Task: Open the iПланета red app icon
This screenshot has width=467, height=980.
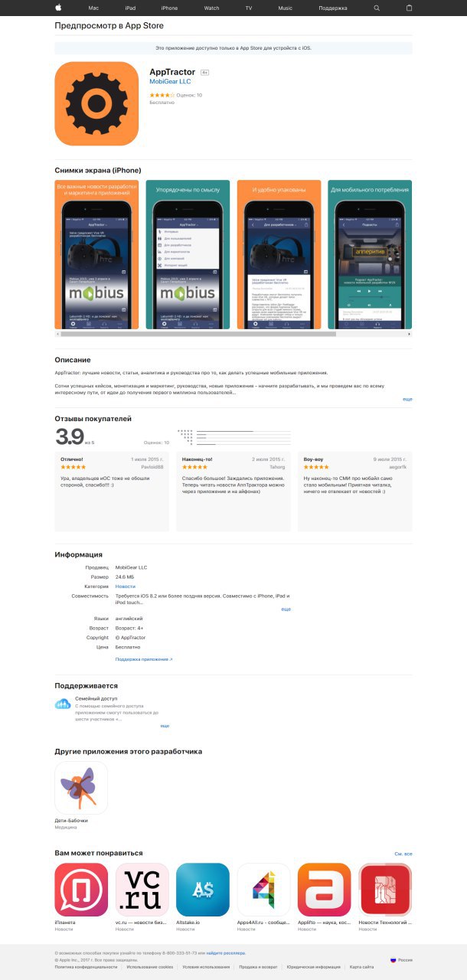Action: 81,890
